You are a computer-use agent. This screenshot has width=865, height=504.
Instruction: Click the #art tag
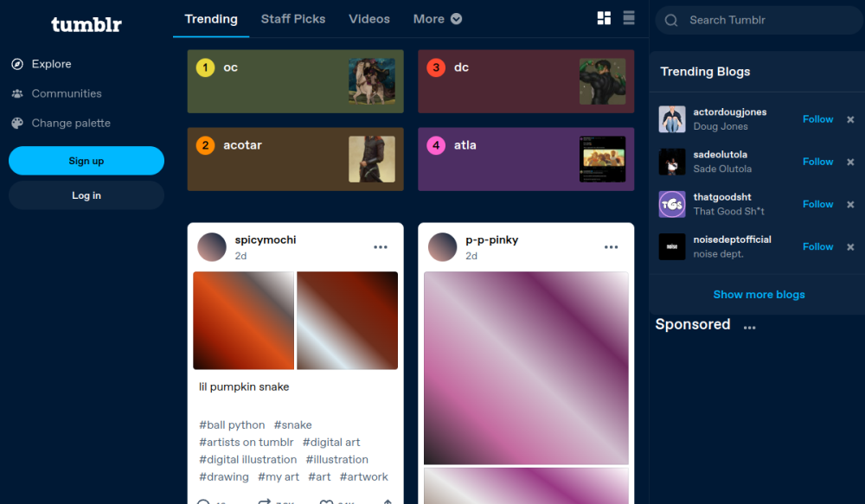(x=319, y=476)
